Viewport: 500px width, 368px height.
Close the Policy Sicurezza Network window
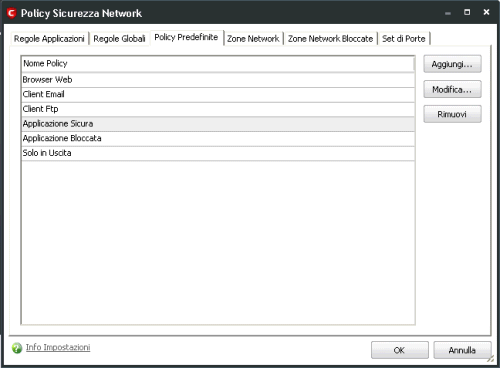tap(486, 12)
